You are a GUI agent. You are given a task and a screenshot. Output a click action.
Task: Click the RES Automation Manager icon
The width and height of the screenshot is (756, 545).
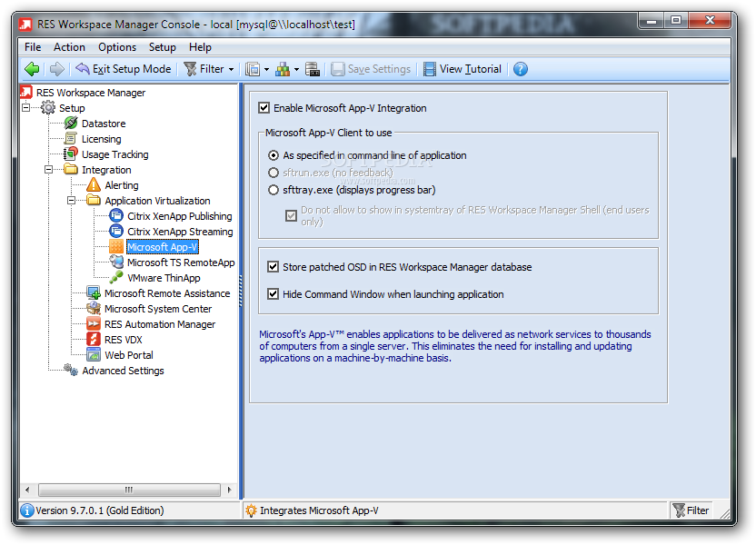[94, 323]
